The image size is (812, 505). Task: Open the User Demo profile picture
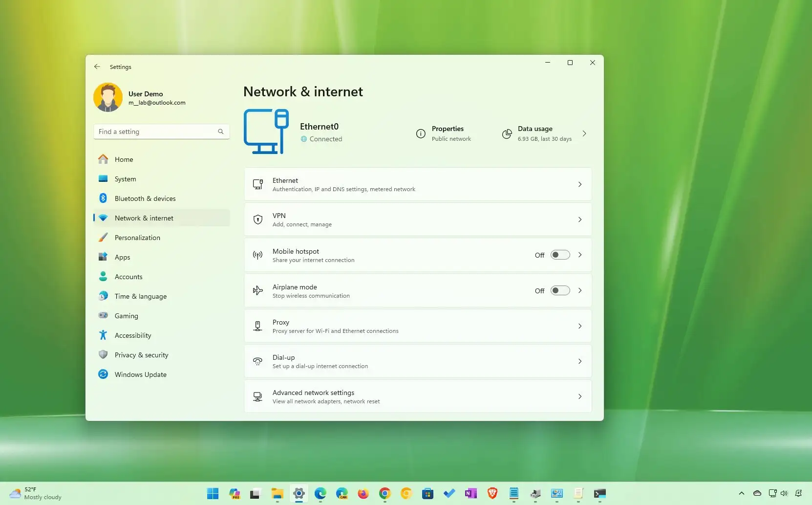(x=108, y=97)
